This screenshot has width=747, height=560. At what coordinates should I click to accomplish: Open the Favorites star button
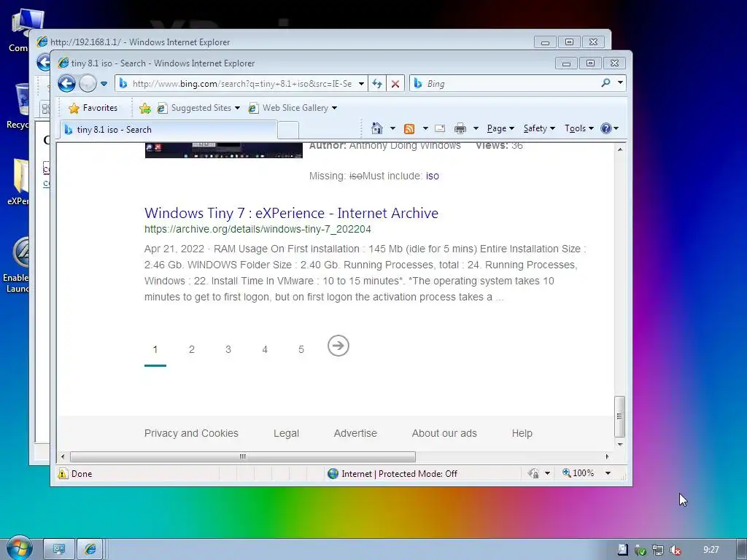tap(93, 108)
